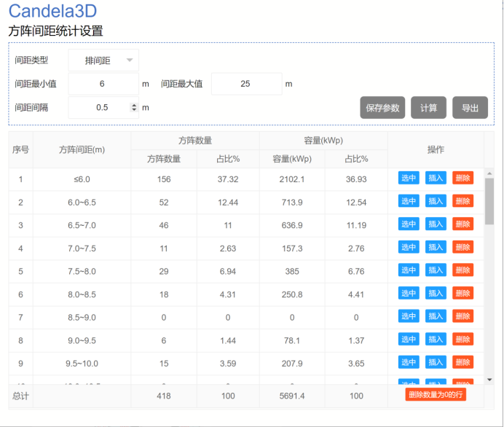Click 删除 in row 1 (≤6.0)
504x427 pixels.
462,178
